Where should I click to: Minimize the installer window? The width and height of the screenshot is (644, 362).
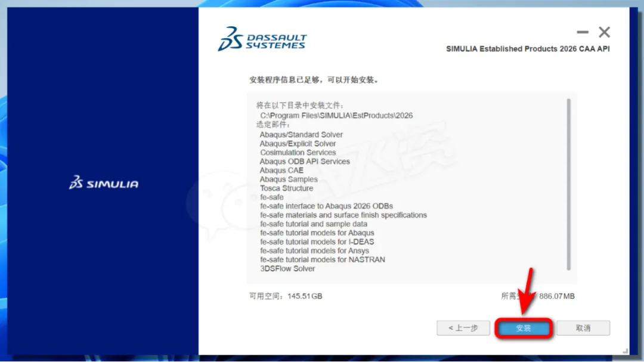tap(583, 32)
